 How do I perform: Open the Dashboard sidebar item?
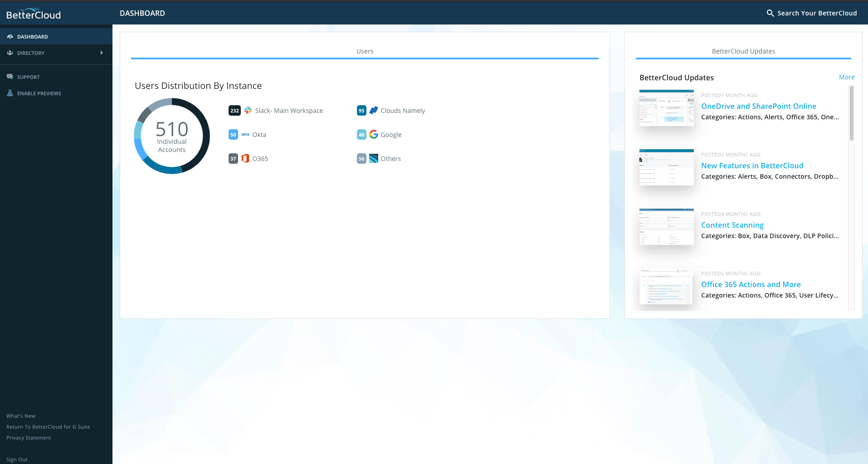tap(32, 37)
